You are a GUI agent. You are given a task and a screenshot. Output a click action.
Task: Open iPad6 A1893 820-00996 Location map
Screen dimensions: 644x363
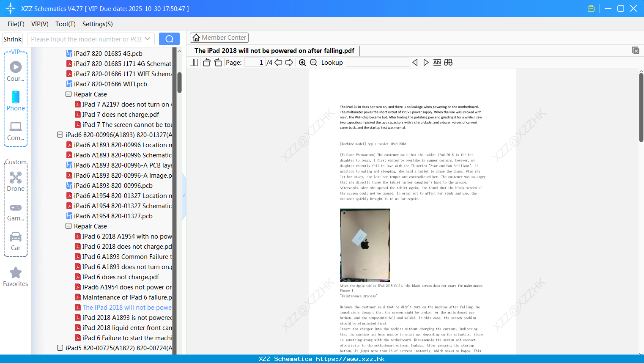[119, 145]
